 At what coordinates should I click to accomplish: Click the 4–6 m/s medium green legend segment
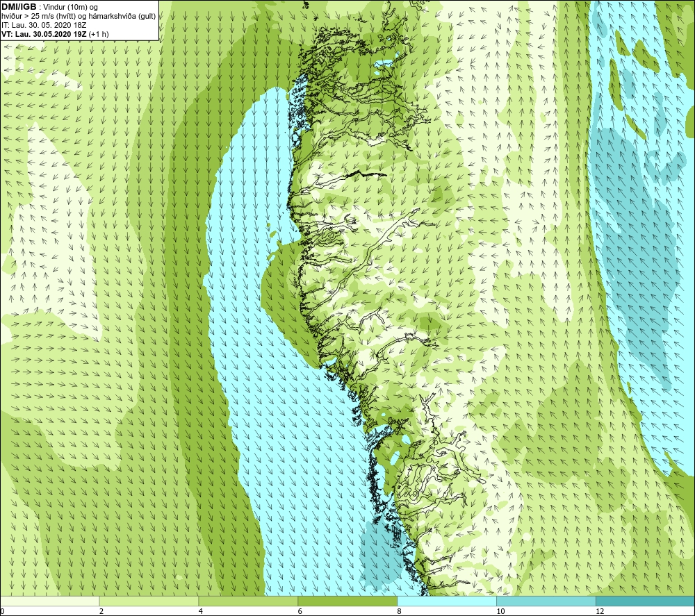tap(248, 601)
